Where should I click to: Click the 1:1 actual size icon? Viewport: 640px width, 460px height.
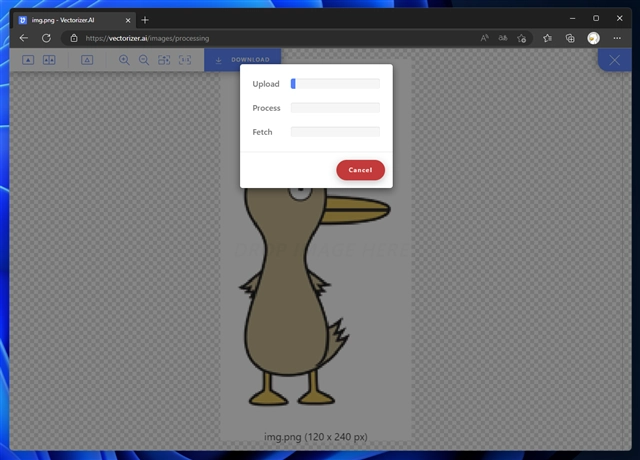[185, 60]
